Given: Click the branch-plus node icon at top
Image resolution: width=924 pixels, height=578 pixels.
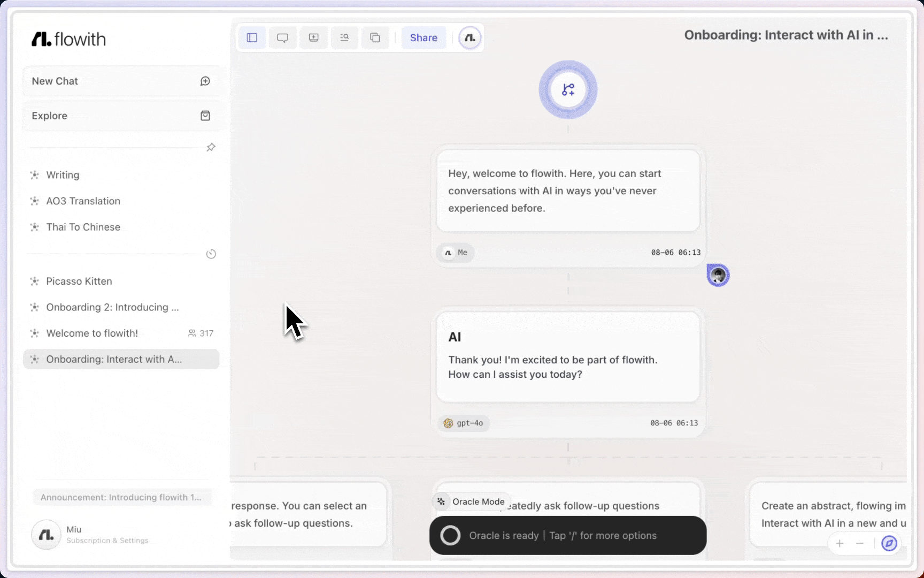Looking at the screenshot, I should (568, 90).
